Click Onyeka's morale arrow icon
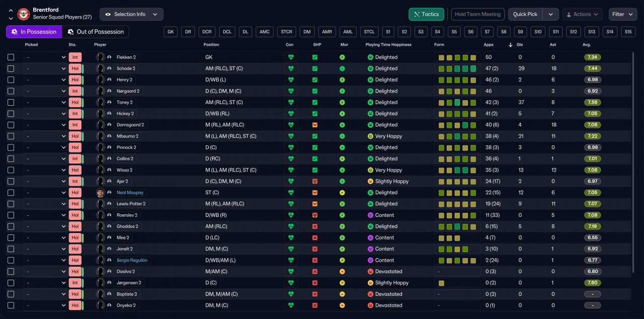The width and height of the screenshot is (644, 319). pyautogui.click(x=342, y=305)
